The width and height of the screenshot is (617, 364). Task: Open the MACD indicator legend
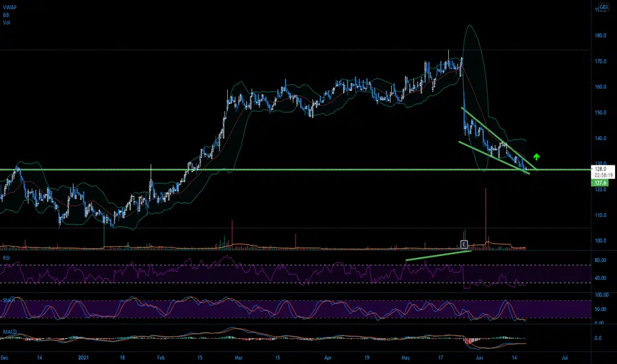point(10,332)
